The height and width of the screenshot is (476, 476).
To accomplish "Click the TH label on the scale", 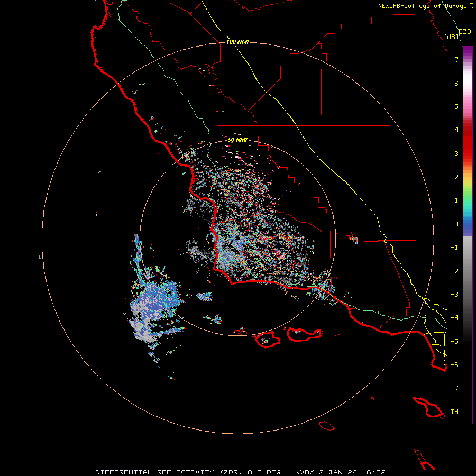I will coord(454,412).
